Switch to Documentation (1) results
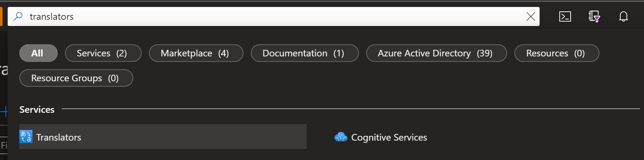The height and width of the screenshot is (160, 644). click(304, 53)
